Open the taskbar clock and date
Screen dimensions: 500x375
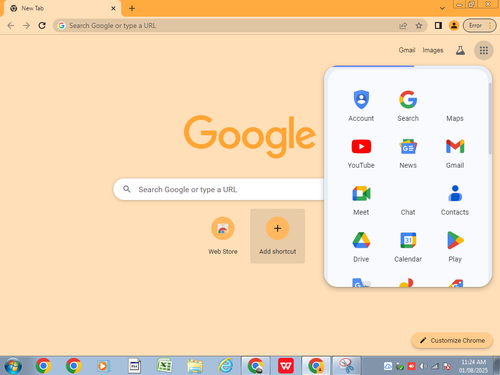pos(473,366)
